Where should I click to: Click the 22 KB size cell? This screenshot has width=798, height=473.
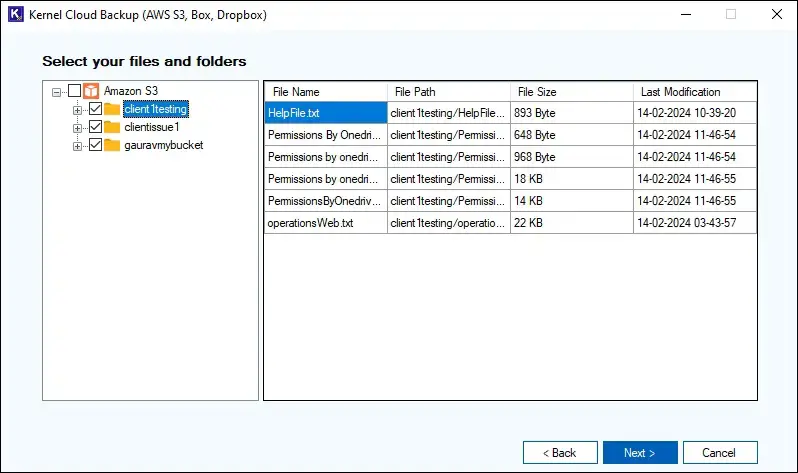pyautogui.click(x=572, y=222)
